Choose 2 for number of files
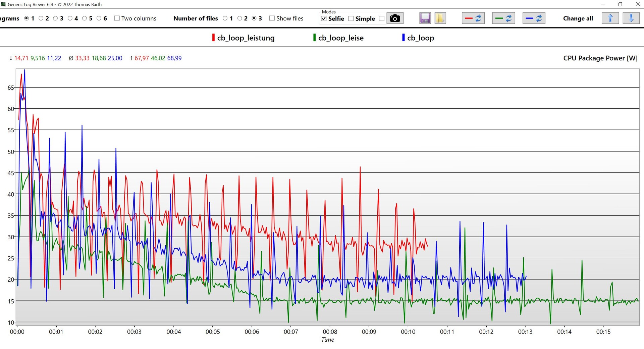This screenshot has height=349, width=644. tap(239, 18)
